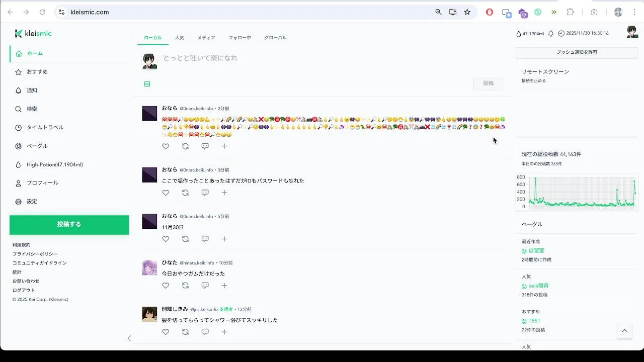Open the 利用規約 link

(x=22, y=245)
